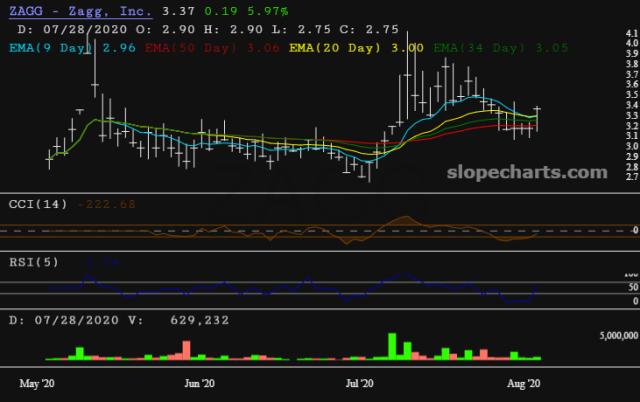Image resolution: width=640 pixels, height=402 pixels.
Task: Click the Jul '20 date axis label
Action: [359, 383]
